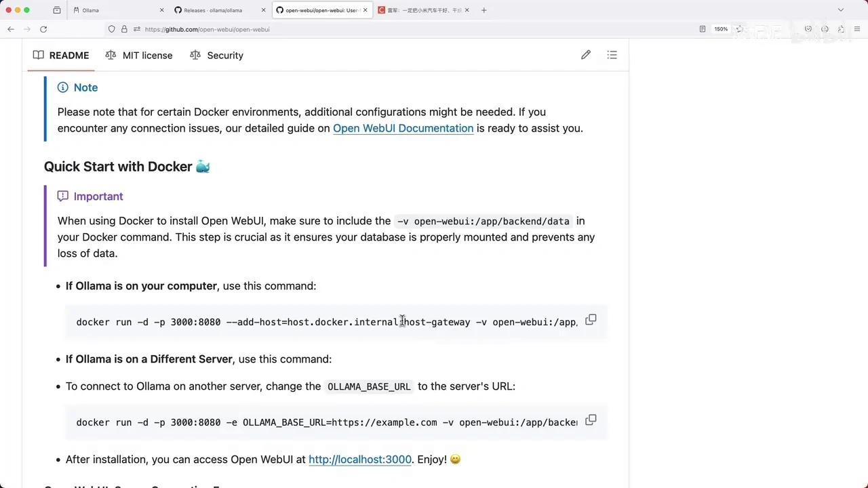
Task: Copy the host-gateway docker run command
Action: pos(591,320)
